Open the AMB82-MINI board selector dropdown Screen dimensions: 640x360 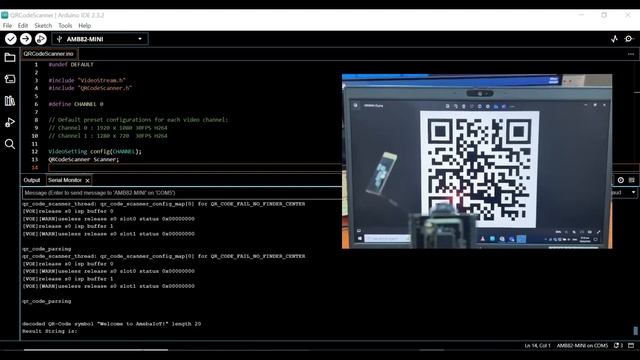tap(100, 39)
